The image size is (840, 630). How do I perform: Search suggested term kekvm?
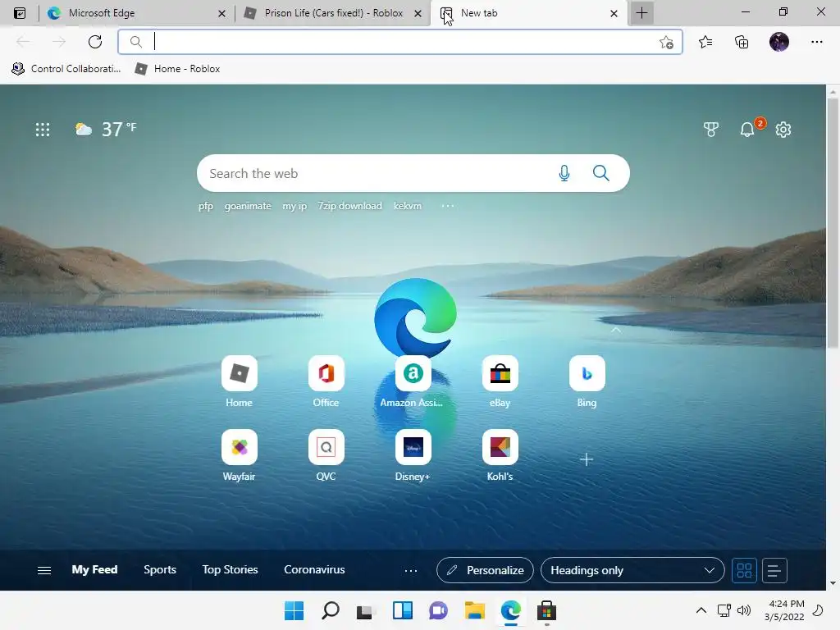(408, 206)
